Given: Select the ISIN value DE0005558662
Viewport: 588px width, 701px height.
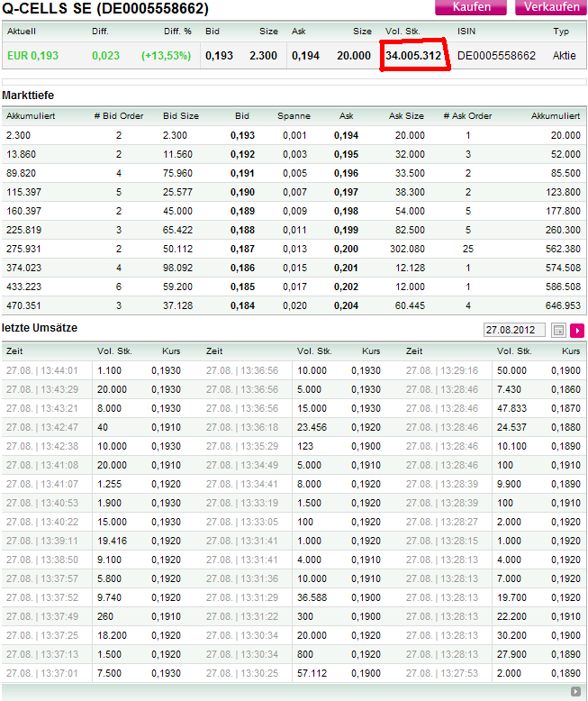Looking at the screenshot, I should [x=496, y=56].
